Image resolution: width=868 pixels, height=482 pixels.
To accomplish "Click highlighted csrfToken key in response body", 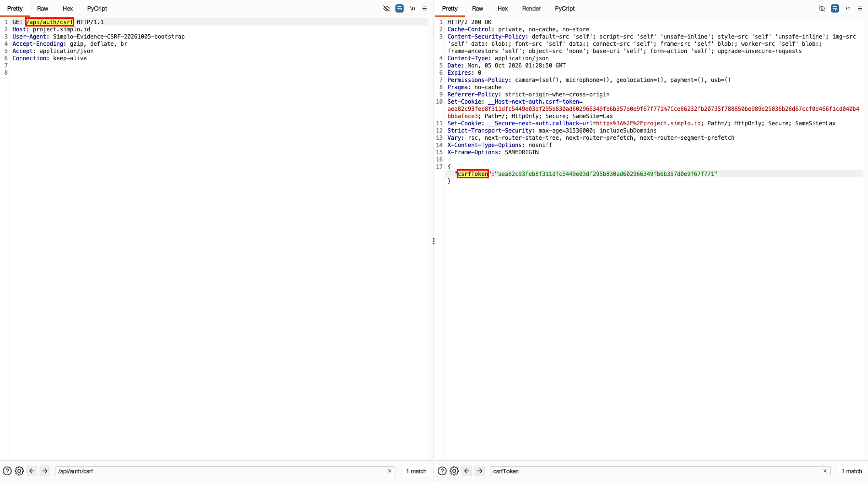I will coord(473,174).
